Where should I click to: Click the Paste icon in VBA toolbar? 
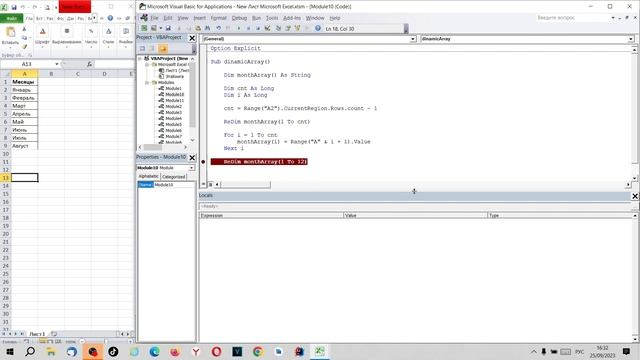point(198,28)
